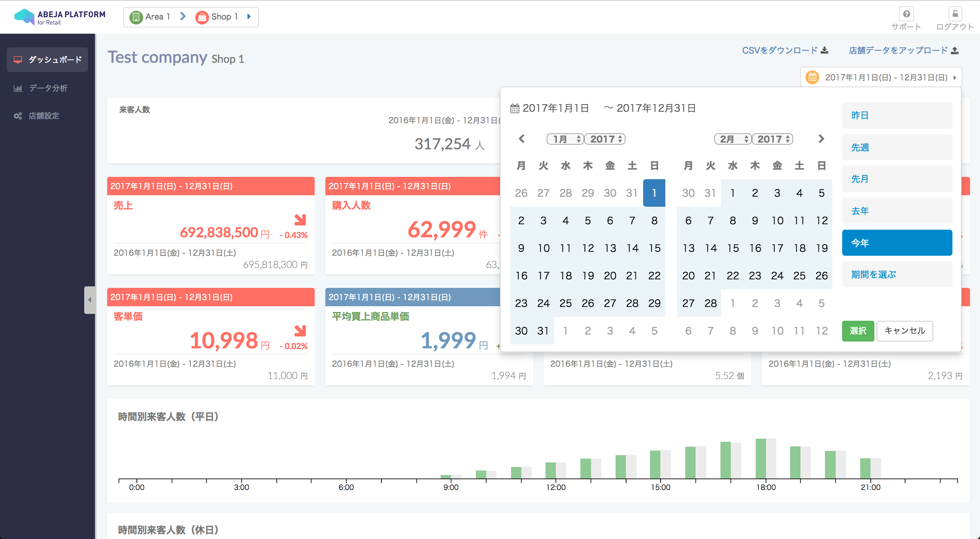Open 店舗設定 in the sidebar
The image size is (980, 539).
[47, 116]
